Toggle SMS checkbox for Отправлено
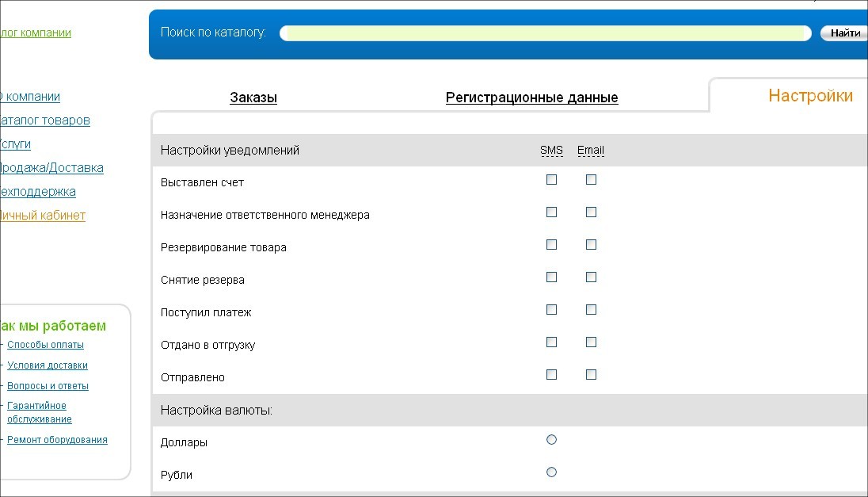Viewport: 868px width, 497px height. coord(551,375)
